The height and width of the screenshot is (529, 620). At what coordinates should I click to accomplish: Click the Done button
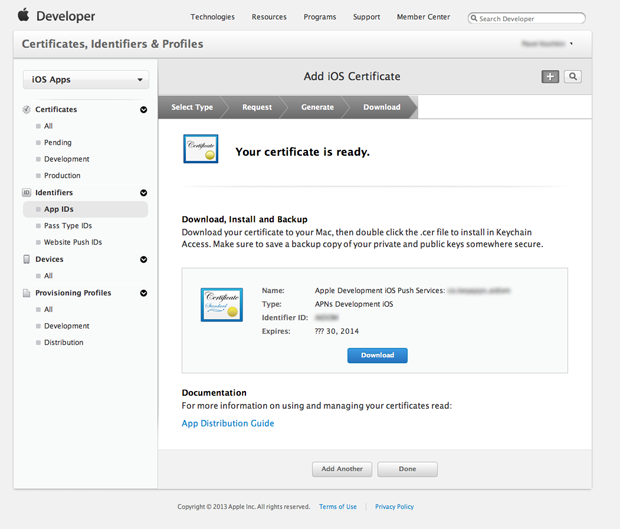(x=407, y=469)
